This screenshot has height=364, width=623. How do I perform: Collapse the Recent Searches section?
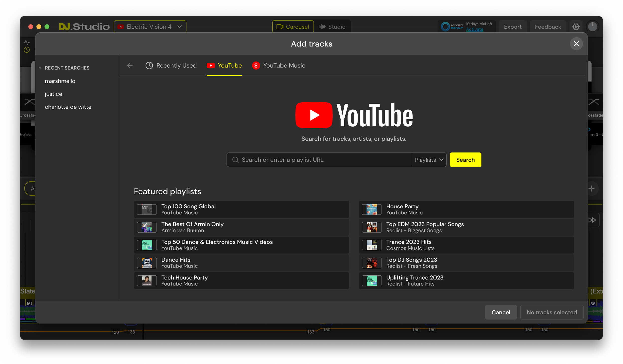(40, 68)
